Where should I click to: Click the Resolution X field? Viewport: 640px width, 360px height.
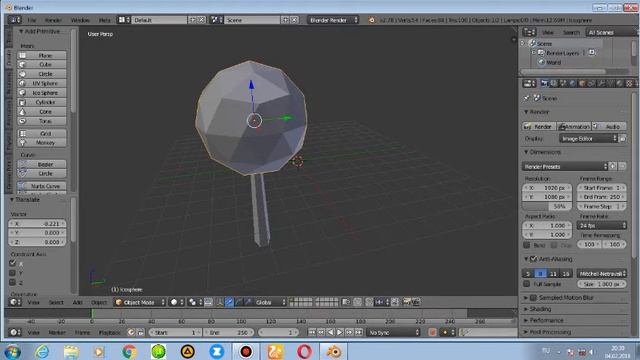547,188
